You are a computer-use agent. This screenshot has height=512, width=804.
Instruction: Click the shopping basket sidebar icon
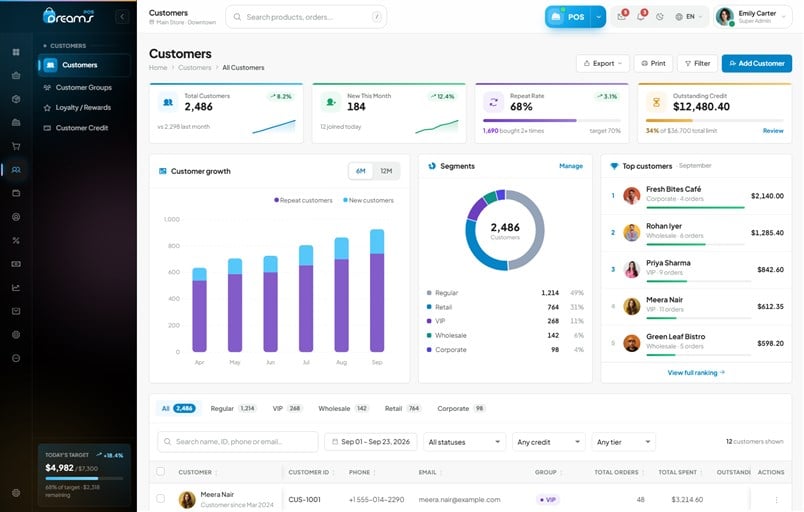coord(16,75)
